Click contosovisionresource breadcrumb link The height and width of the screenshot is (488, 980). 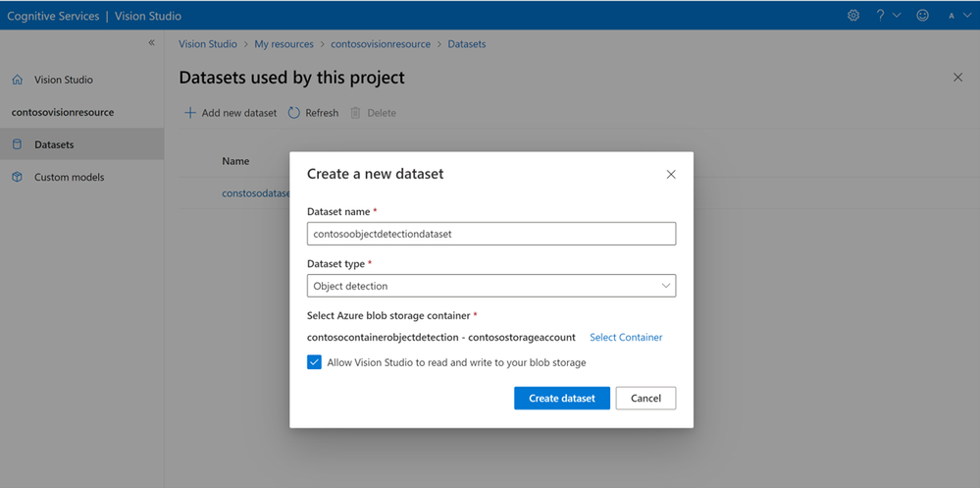(380, 44)
